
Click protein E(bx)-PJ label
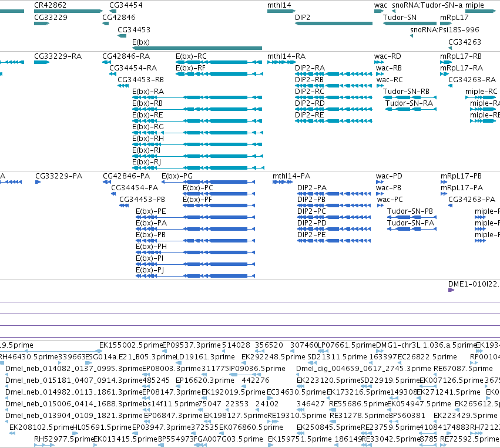150,270
